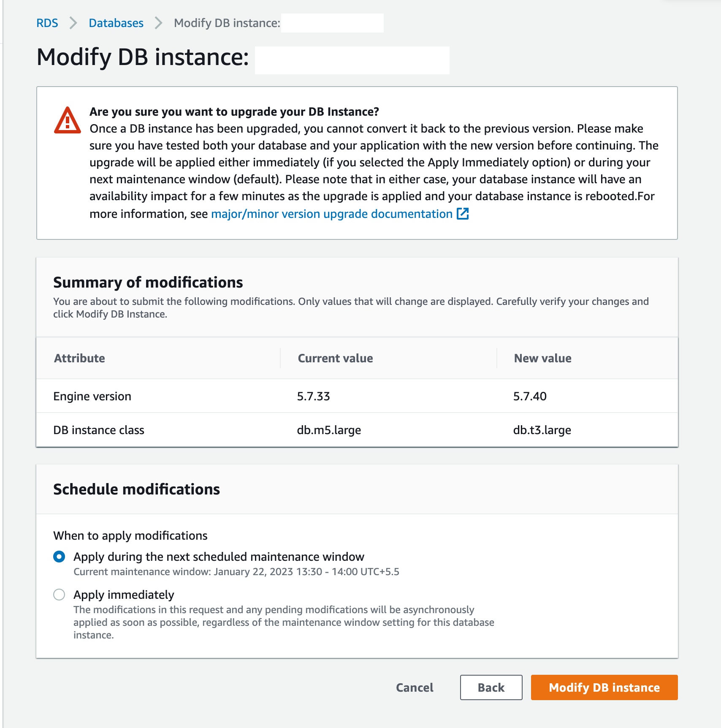721x728 pixels.
Task: Click the Attribute column header
Action: click(x=79, y=358)
